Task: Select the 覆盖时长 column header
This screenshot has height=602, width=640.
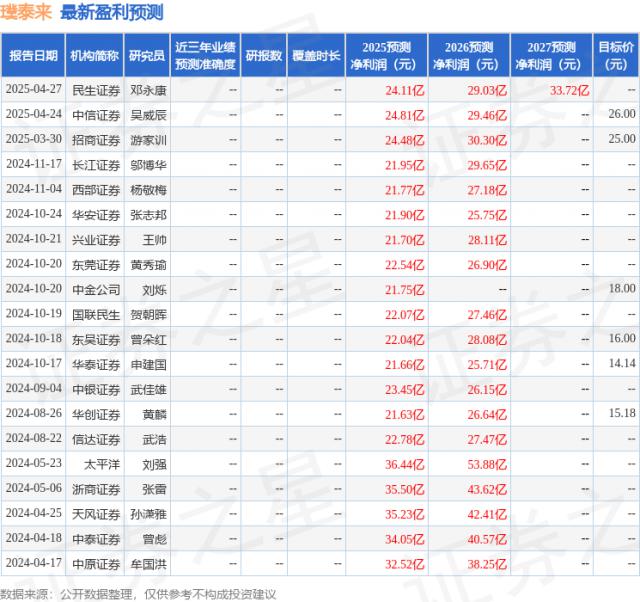Action: point(316,55)
